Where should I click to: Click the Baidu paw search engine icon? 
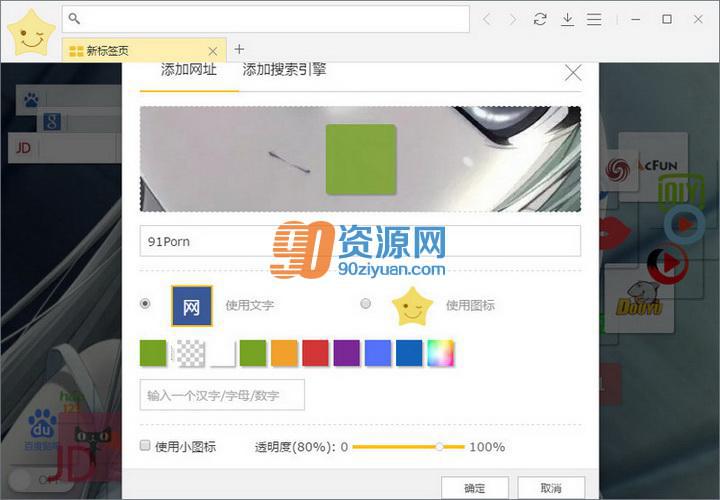point(31,99)
